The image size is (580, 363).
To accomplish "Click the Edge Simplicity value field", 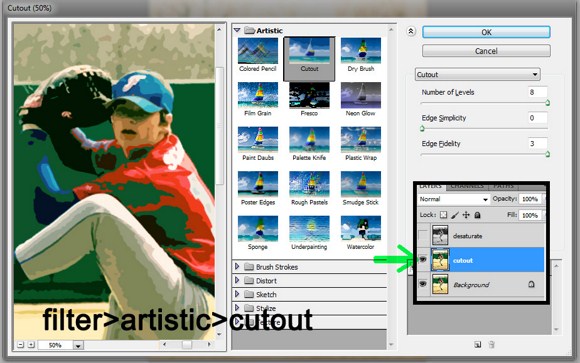I will (537, 118).
